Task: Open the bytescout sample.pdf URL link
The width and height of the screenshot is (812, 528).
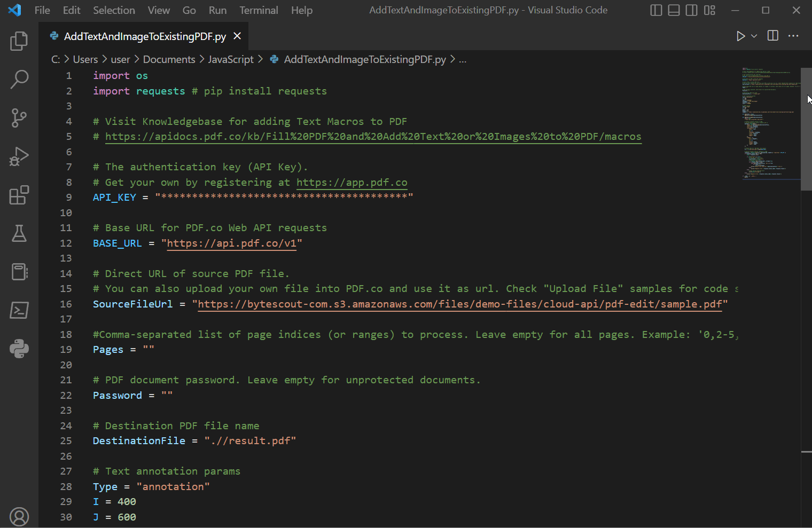Action: point(460,304)
